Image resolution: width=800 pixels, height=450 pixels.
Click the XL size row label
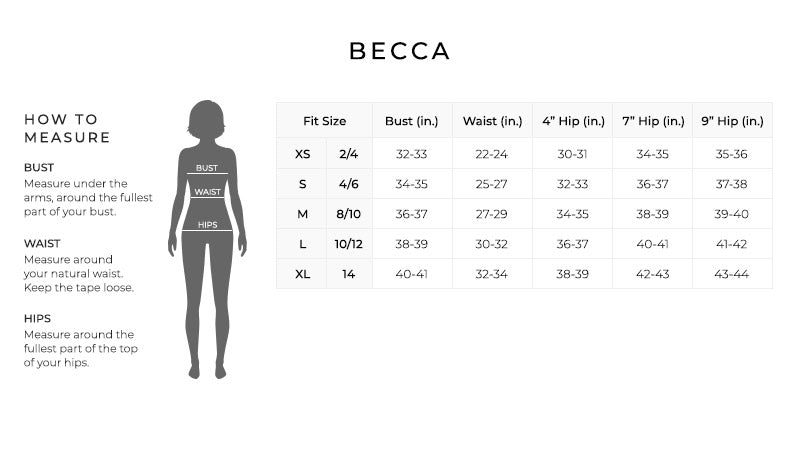tap(303, 274)
